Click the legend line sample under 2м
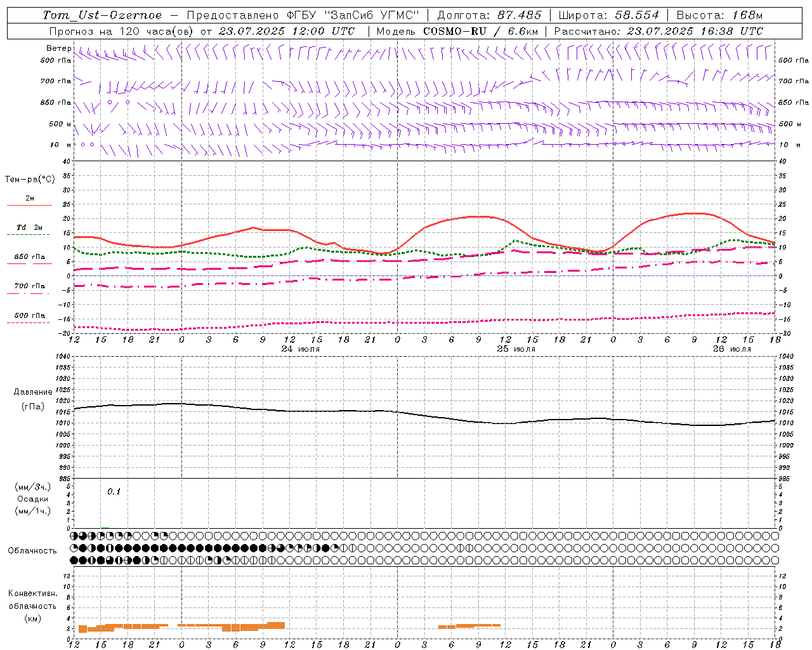 pyautogui.click(x=29, y=206)
